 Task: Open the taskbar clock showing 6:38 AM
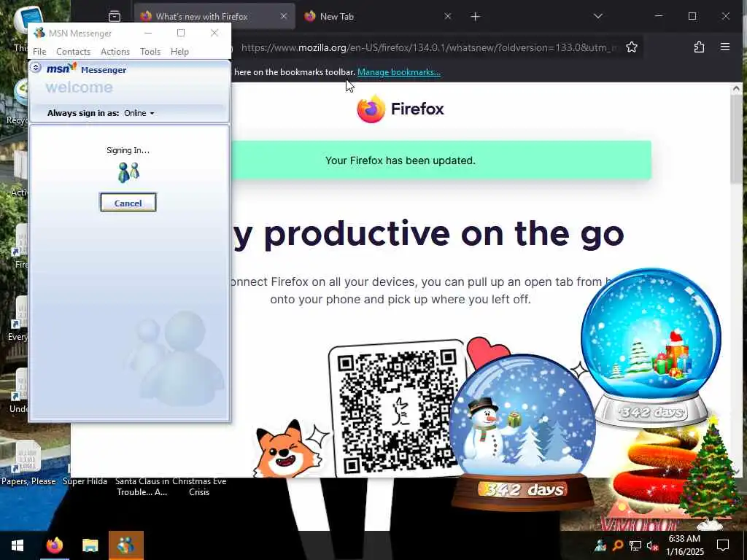coord(684,545)
